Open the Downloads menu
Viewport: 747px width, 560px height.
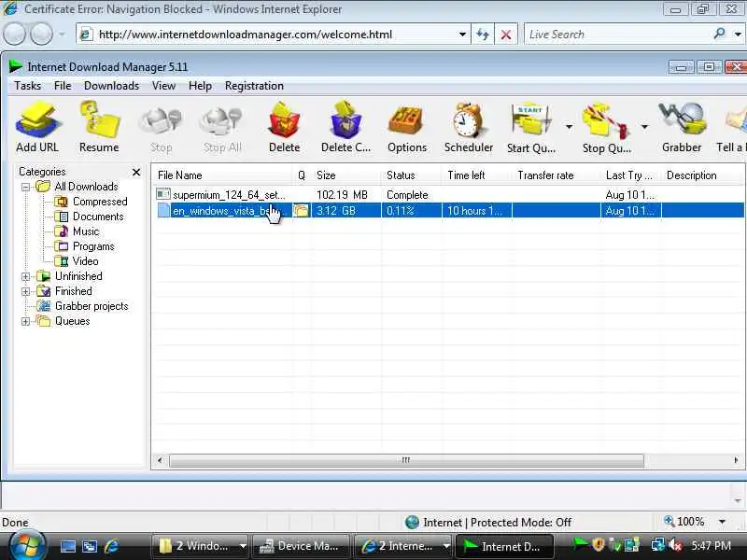point(111,86)
